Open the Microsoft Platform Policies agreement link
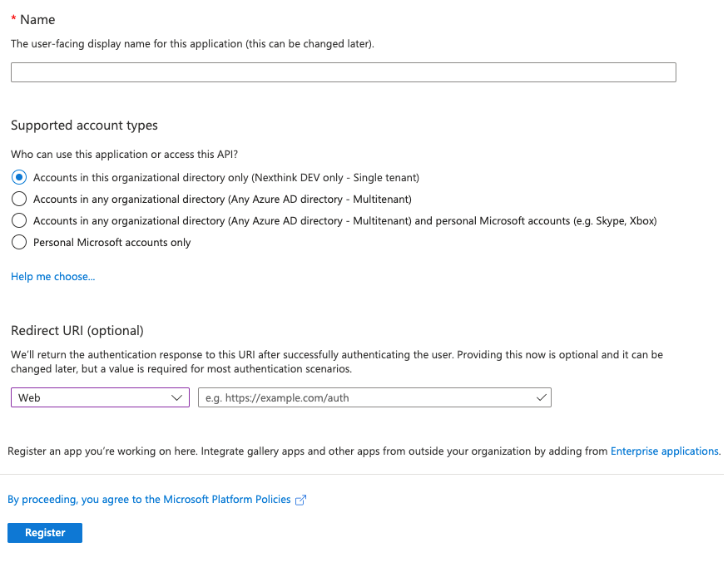Viewport: 728px width, 567px height. pos(150,500)
